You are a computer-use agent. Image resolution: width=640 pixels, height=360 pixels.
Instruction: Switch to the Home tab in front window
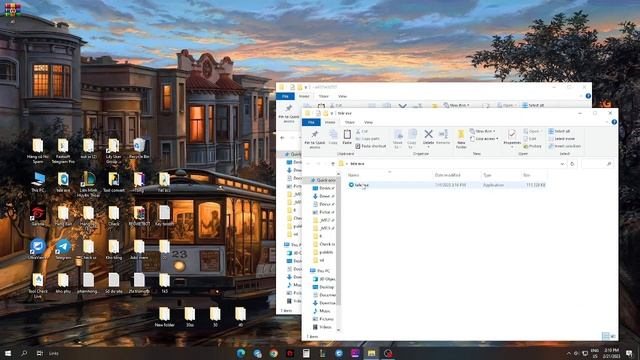[x=330, y=122]
